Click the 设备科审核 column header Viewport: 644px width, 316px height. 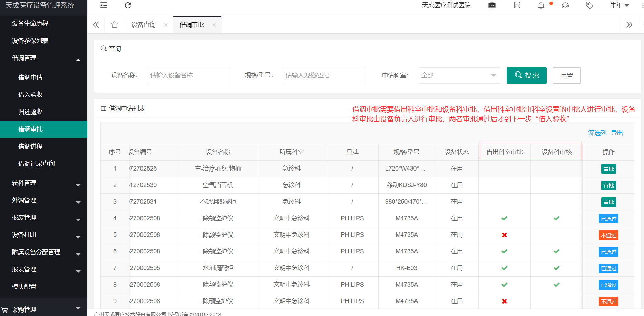click(x=557, y=152)
